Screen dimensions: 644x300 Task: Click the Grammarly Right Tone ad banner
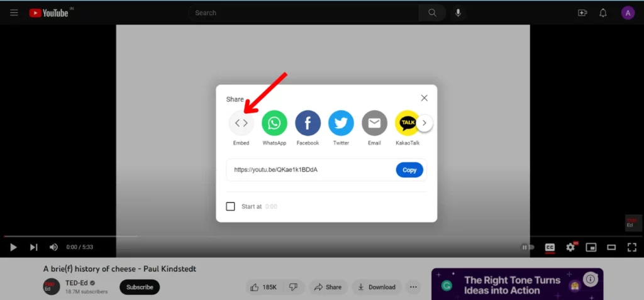click(x=517, y=284)
